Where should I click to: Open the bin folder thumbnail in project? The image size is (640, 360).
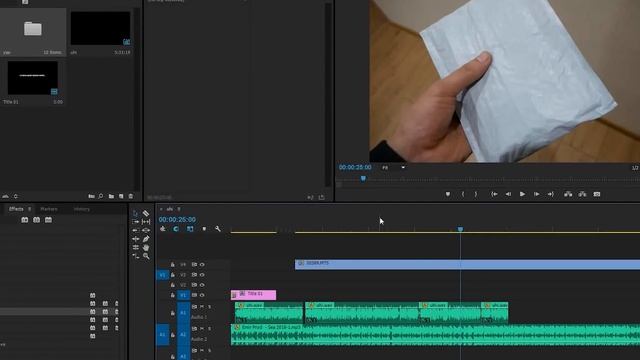pyautogui.click(x=33, y=29)
